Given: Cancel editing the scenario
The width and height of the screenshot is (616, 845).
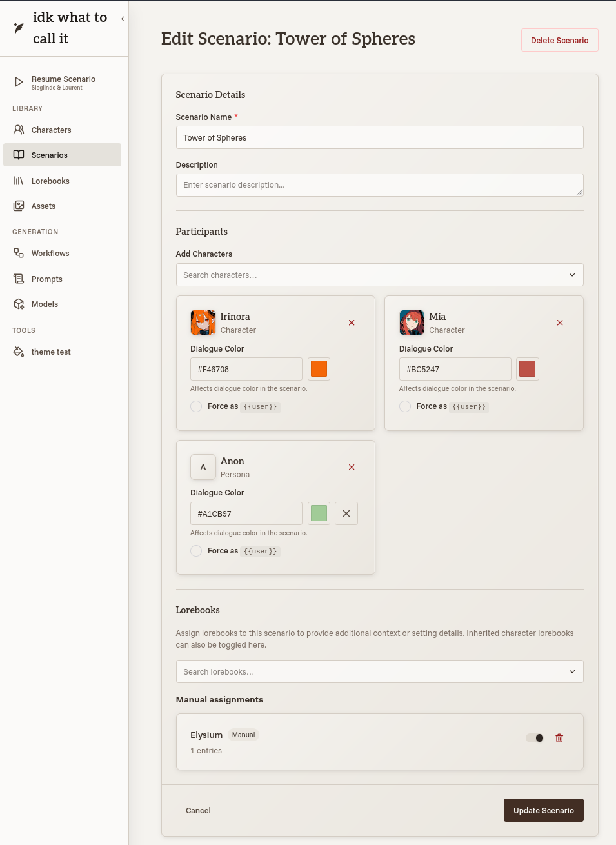Looking at the screenshot, I should pyautogui.click(x=198, y=810).
